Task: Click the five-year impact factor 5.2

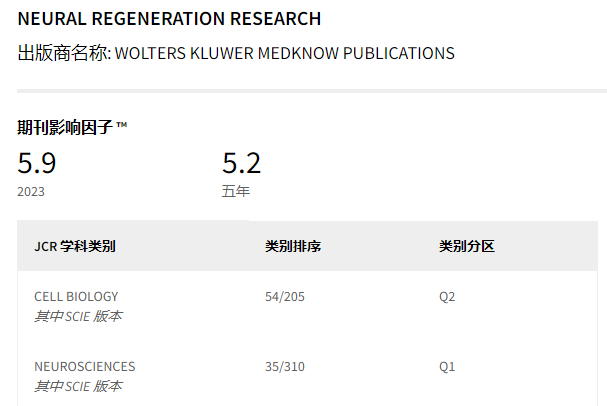Action: 242,163
